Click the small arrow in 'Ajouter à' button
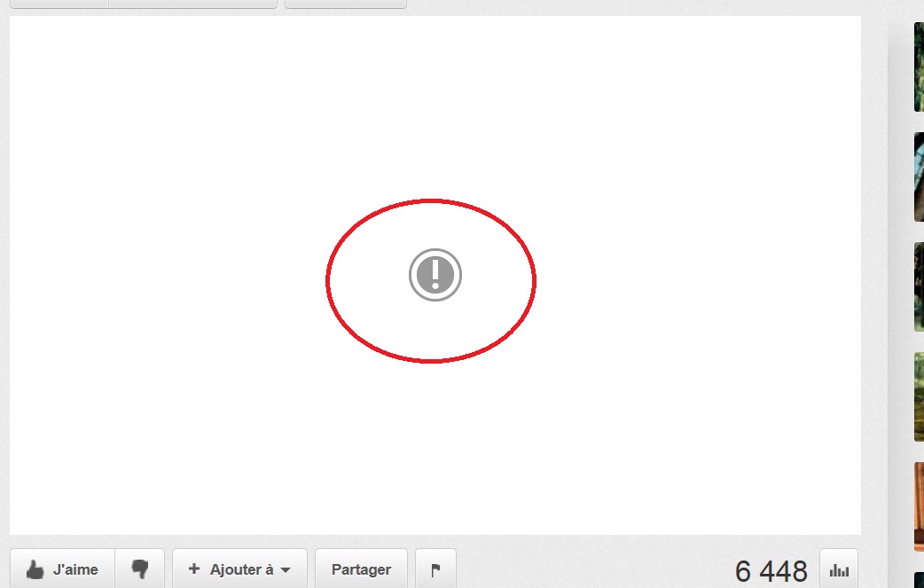This screenshot has height=588, width=924. (x=286, y=570)
